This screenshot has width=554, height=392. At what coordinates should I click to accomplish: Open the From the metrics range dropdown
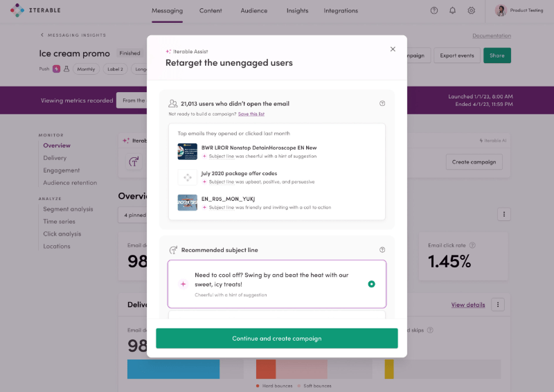click(x=132, y=100)
